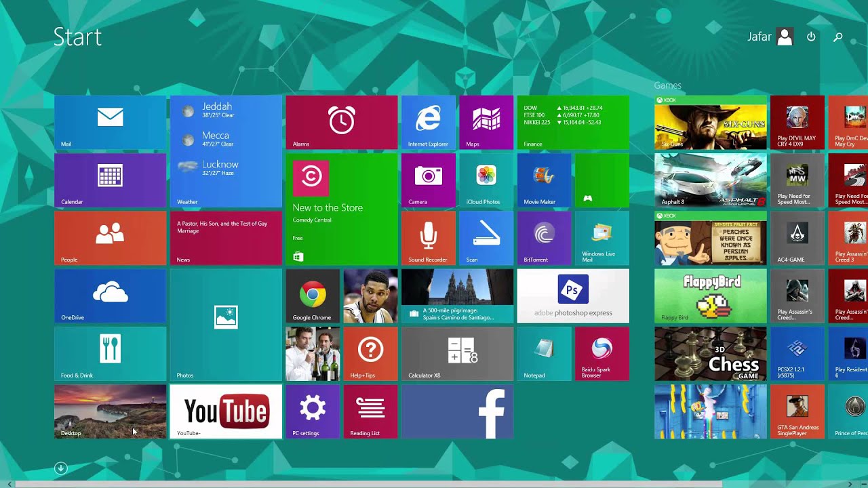This screenshot has width=868, height=488.
Task: Open the power options button
Action: (x=811, y=37)
